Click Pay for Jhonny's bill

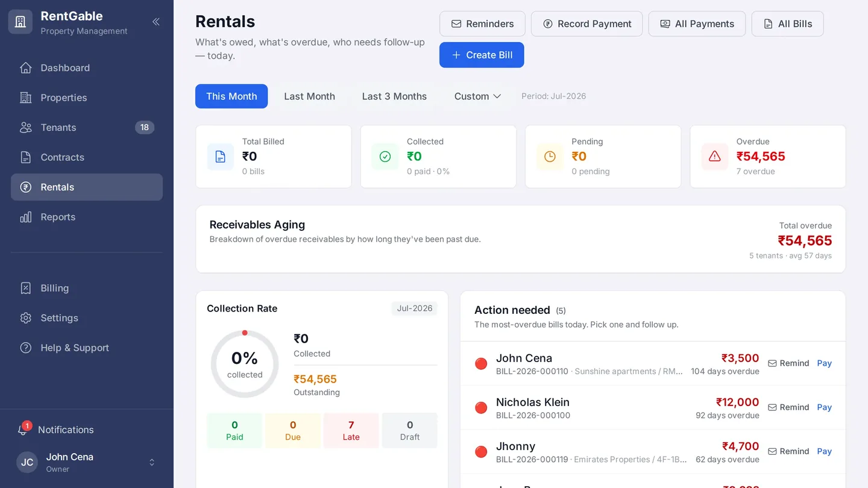[824, 451]
